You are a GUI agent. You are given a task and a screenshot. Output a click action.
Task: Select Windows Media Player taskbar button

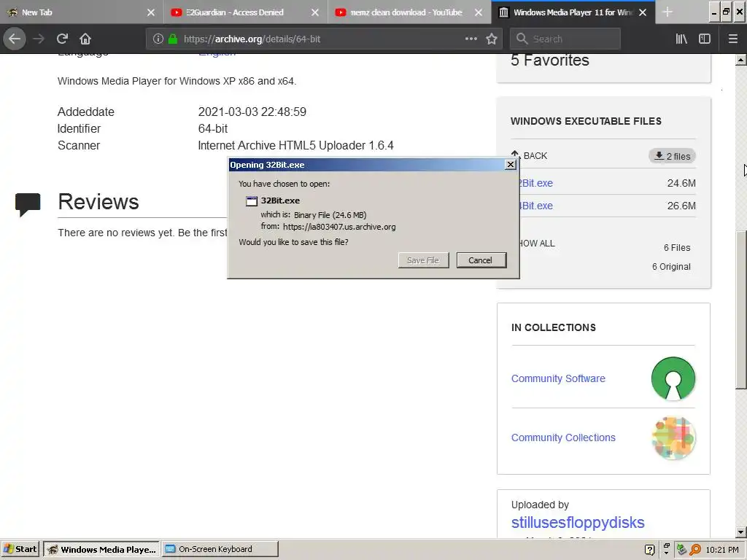pos(101,549)
